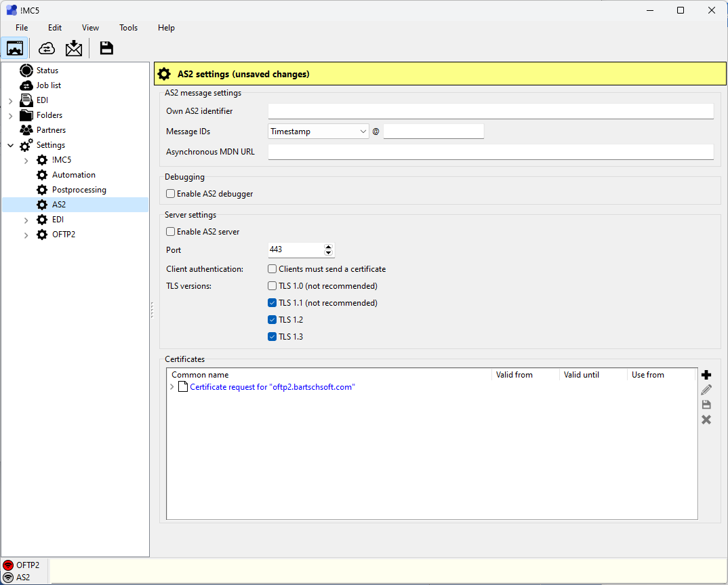Click the Asynchronous MDN URL field
This screenshot has height=585, width=728.
pos(491,152)
